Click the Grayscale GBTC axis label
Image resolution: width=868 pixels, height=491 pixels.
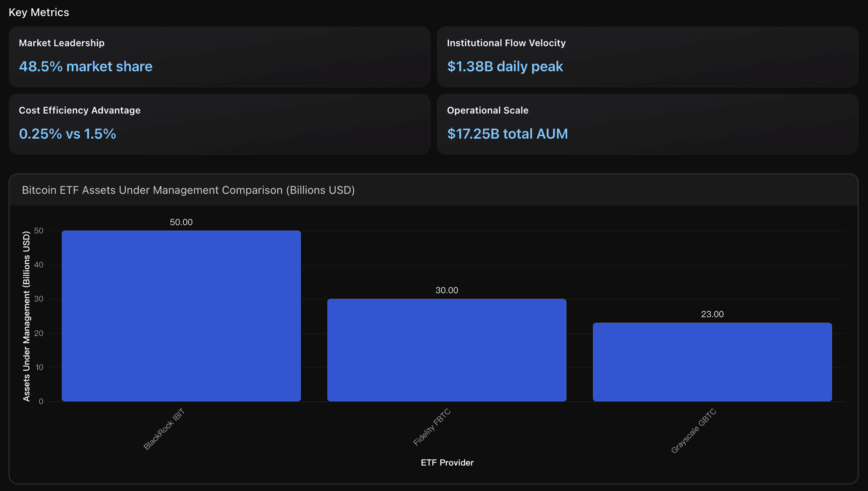(x=694, y=431)
